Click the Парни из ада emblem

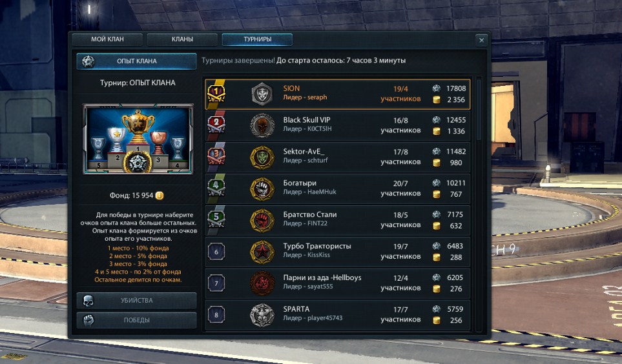pyautogui.click(x=262, y=283)
